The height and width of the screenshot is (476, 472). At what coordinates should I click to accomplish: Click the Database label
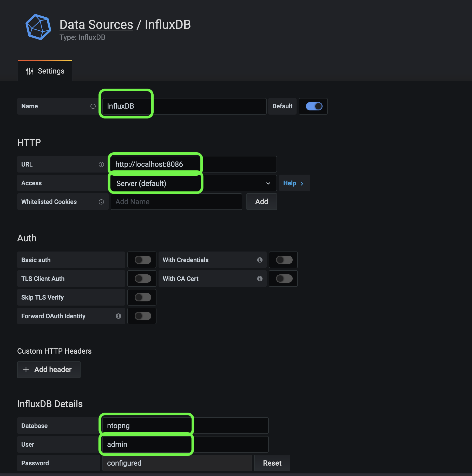34,426
